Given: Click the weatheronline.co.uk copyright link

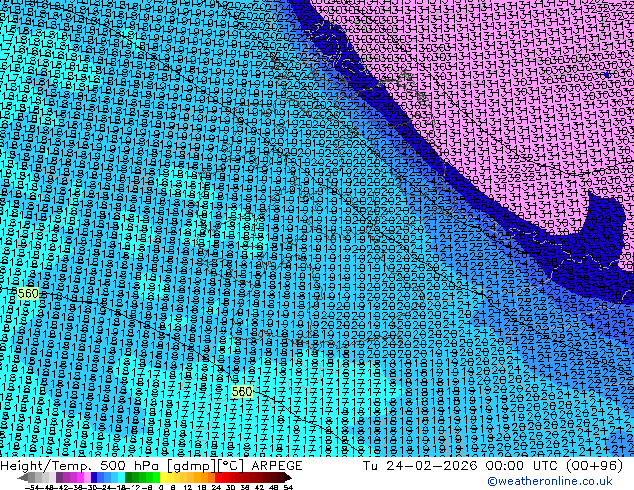Looking at the screenshot, I should [550, 481].
